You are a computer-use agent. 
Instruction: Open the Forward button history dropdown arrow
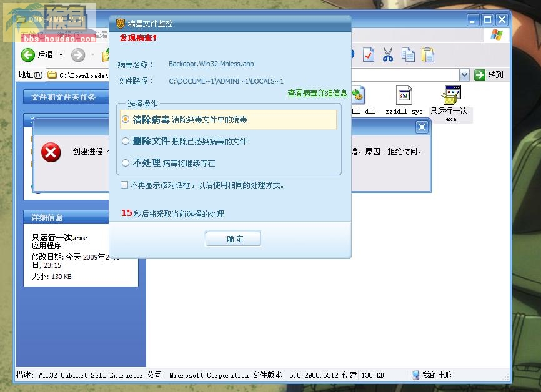(x=92, y=55)
